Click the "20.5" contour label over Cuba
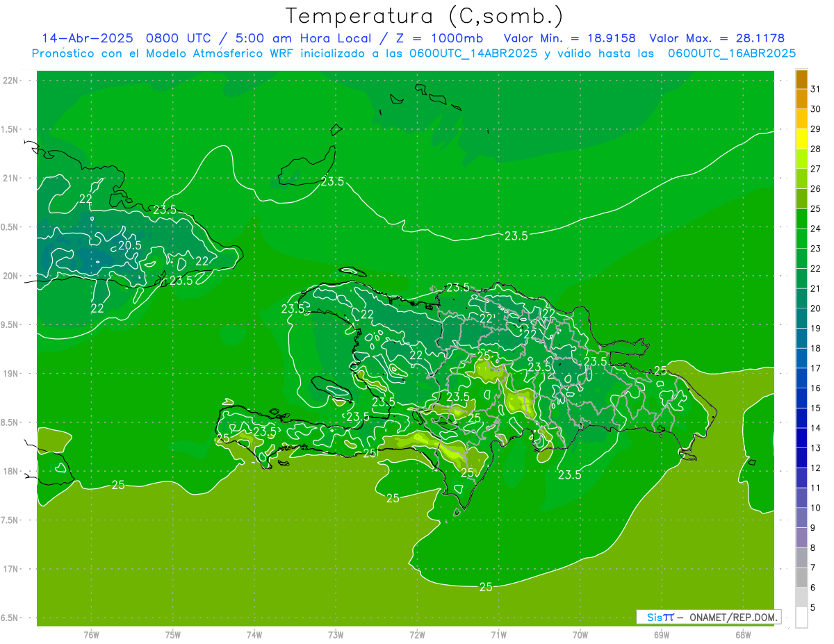The image size is (834, 644). tap(130, 245)
